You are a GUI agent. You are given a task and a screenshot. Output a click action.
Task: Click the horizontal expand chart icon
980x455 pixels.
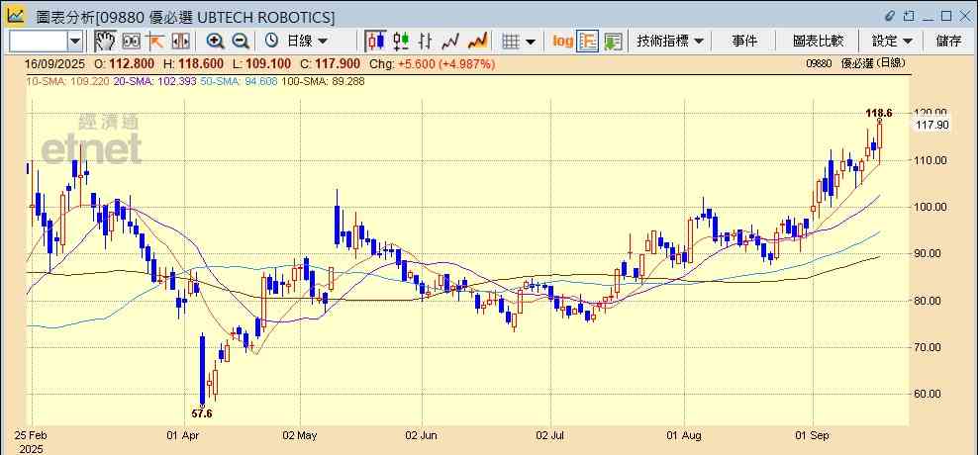tap(180, 42)
